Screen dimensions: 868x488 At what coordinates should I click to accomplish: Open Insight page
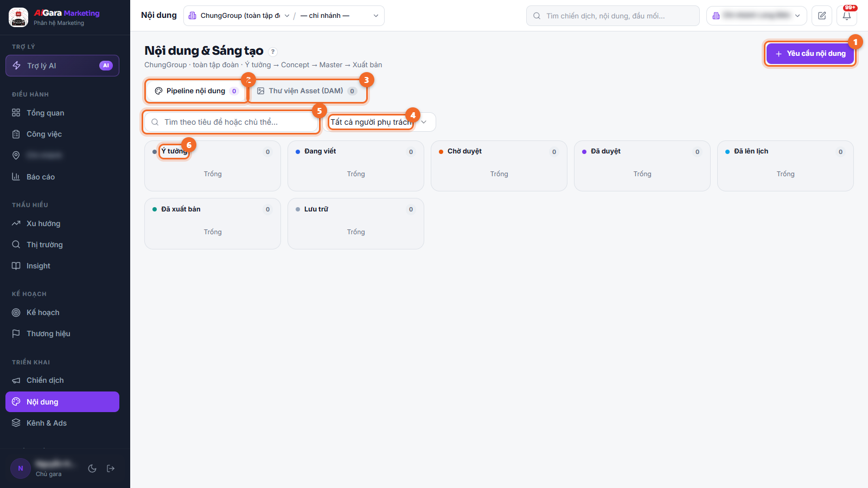pos(62,266)
